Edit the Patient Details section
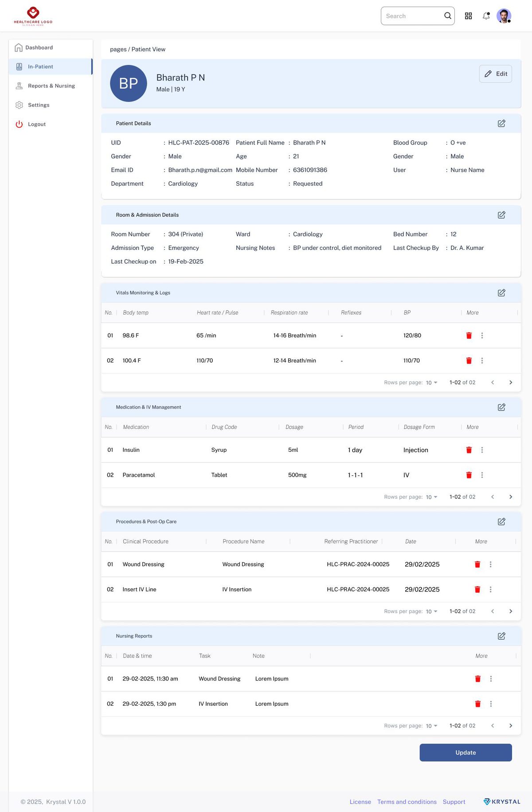Image resolution: width=532 pixels, height=812 pixels. click(501, 124)
